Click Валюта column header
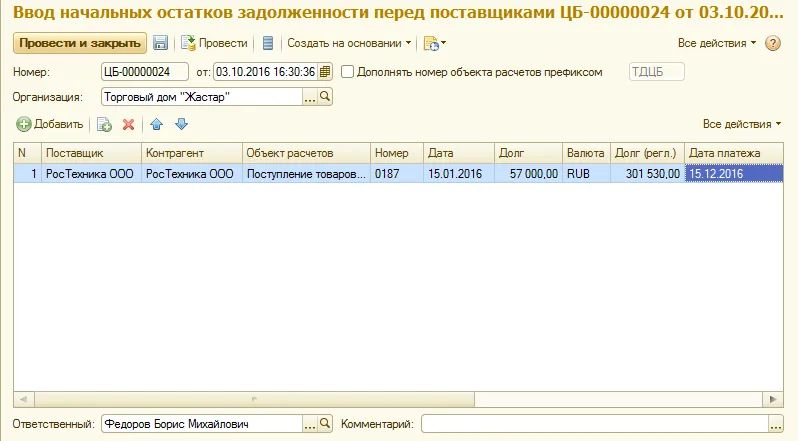Screen dimensions: 798x441 pyautogui.click(x=586, y=153)
